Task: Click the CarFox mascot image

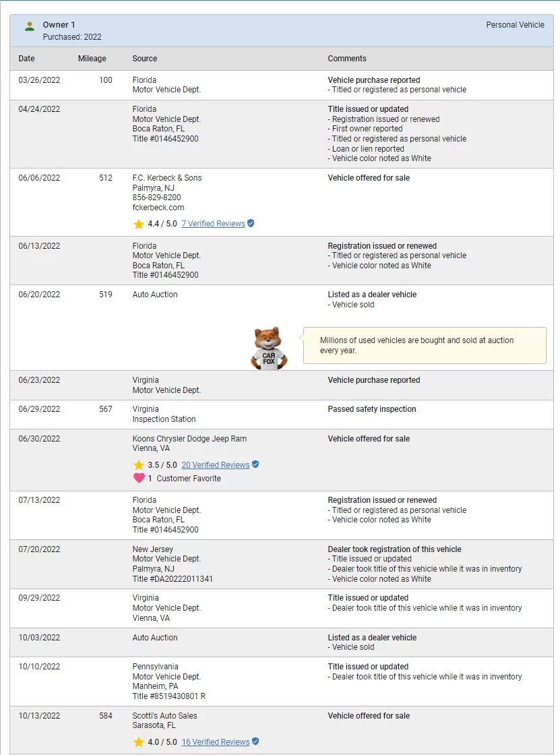Action: 269,349
